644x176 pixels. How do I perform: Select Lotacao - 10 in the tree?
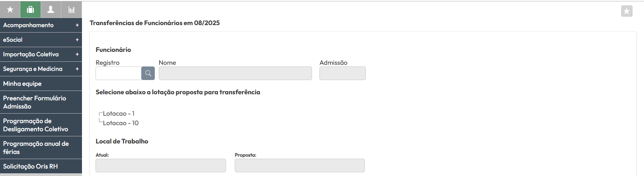121,123
